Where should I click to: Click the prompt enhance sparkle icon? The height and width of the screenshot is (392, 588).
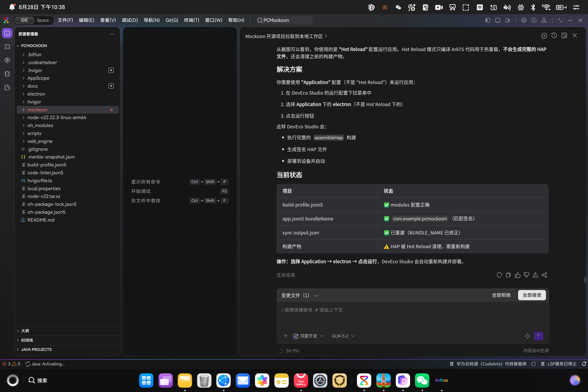(527, 336)
